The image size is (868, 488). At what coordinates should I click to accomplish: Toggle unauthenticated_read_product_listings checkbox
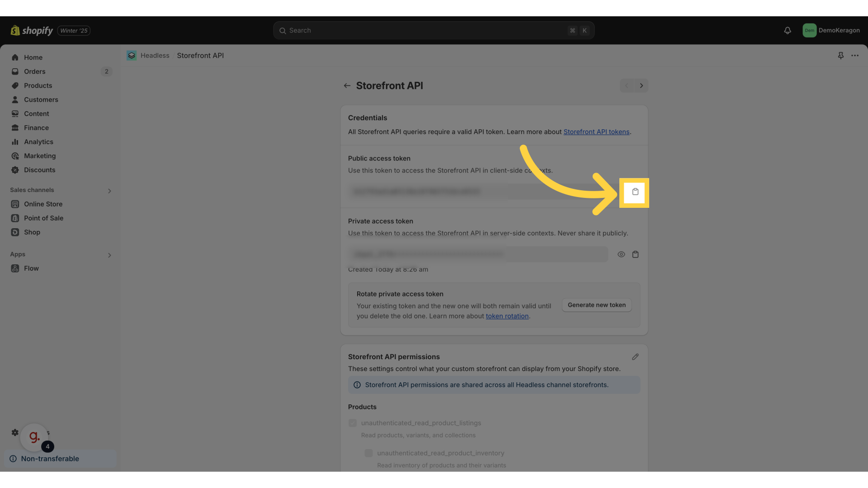coord(353,423)
